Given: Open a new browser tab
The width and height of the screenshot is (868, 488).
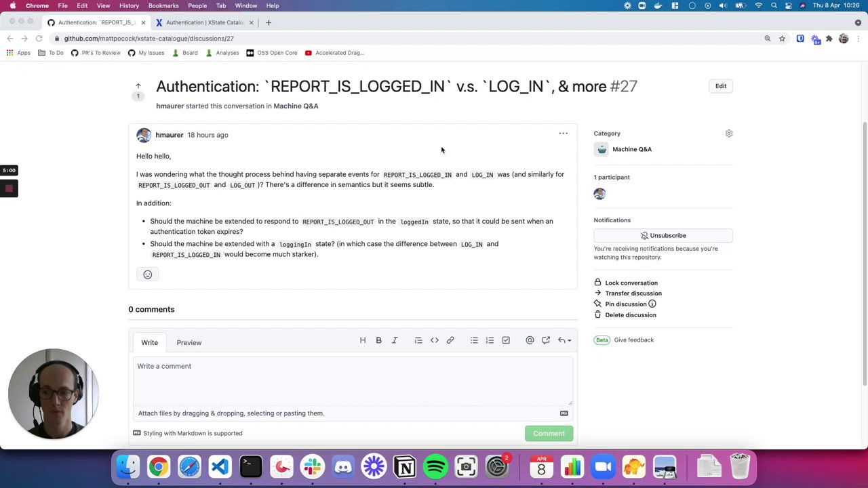Looking at the screenshot, I should pyautogui.click(x=269, y=22).
